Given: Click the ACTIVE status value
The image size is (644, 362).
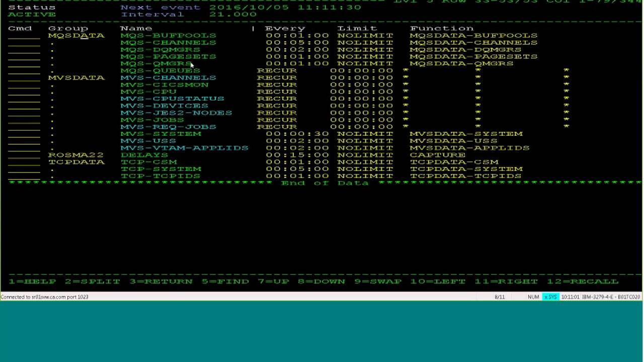Looking at the screenshot, I should tap(32, 15).
